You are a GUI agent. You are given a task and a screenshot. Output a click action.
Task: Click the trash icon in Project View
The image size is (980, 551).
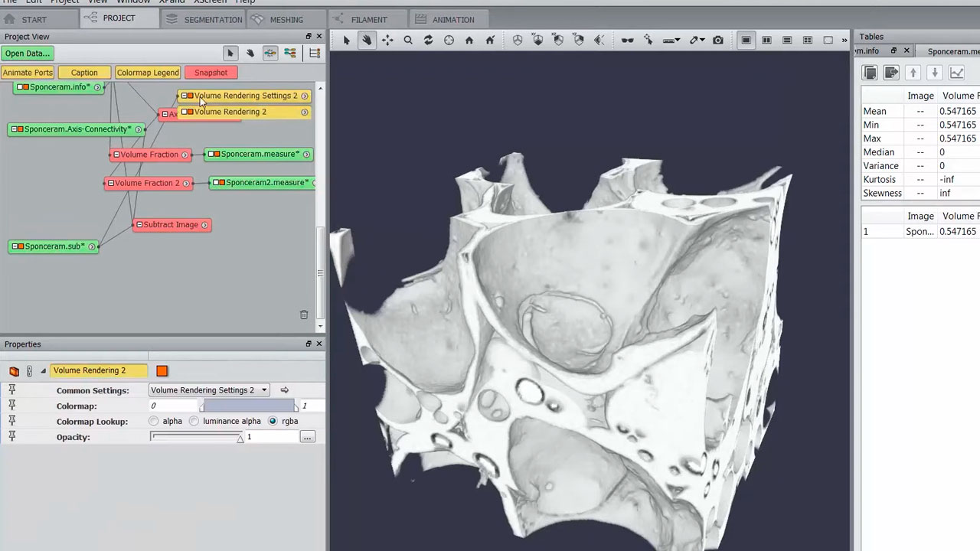304,315
